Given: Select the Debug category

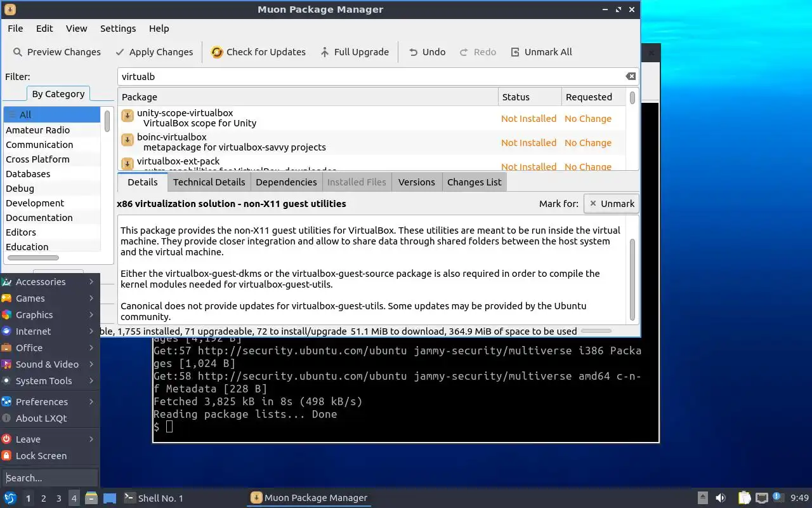Looking at the screenshot, I should [x=52, y=189].
